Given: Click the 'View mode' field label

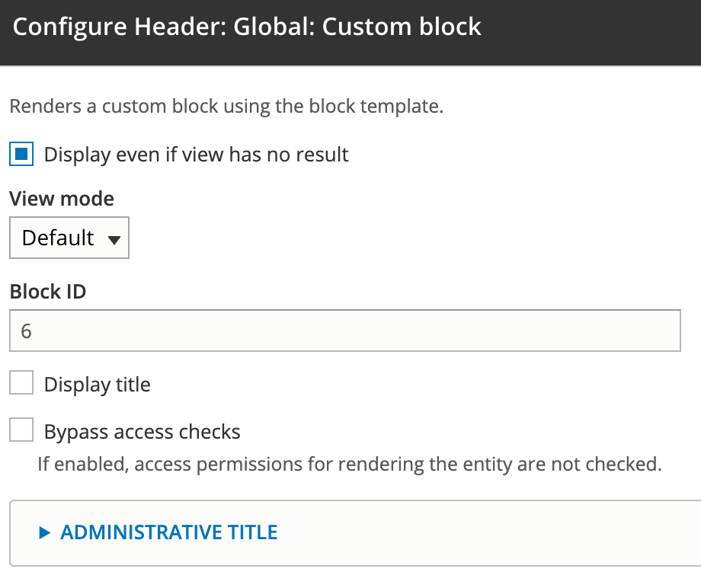Looking at the screenshot, I should (62, 199).
